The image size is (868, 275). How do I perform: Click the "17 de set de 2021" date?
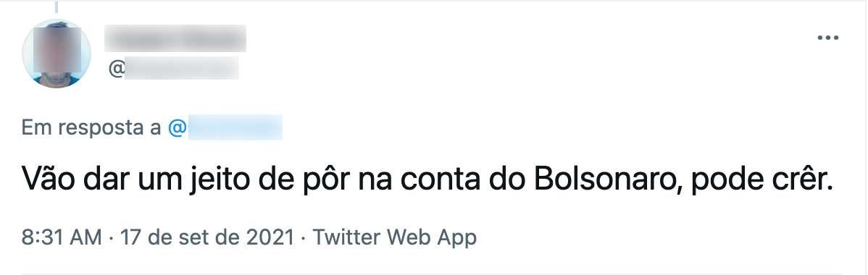click(x=207, y=237)
